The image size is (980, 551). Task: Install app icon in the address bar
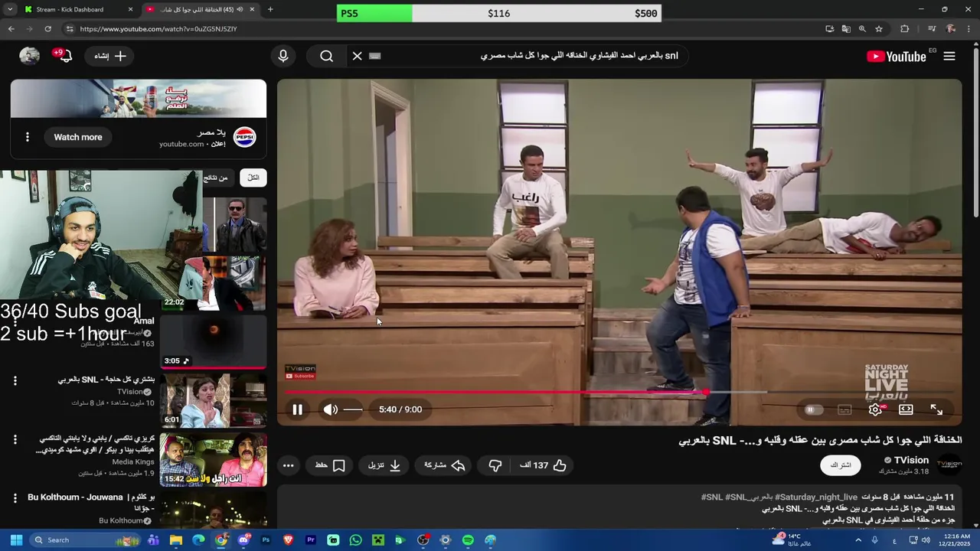pyautogui.click(x=830, y=28)
